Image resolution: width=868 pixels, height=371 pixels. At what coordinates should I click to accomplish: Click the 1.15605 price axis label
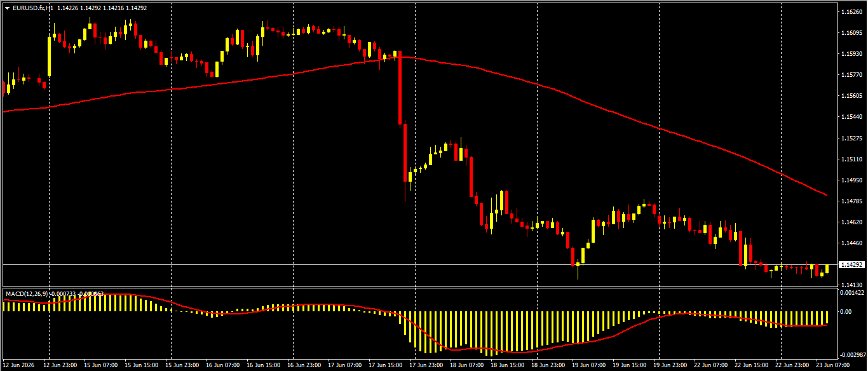pos(851,96)
